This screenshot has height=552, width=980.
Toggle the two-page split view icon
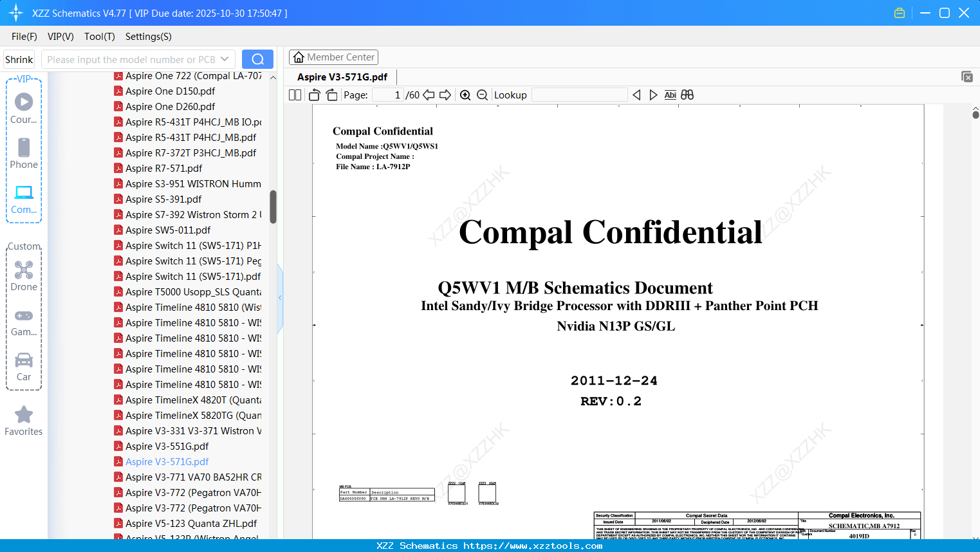click(x=295, y=95)
